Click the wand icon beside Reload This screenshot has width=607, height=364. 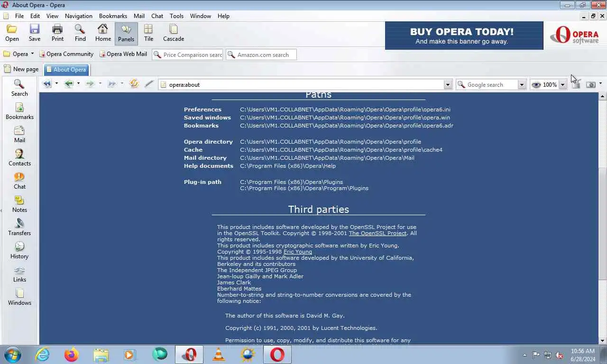coord(149,84)
